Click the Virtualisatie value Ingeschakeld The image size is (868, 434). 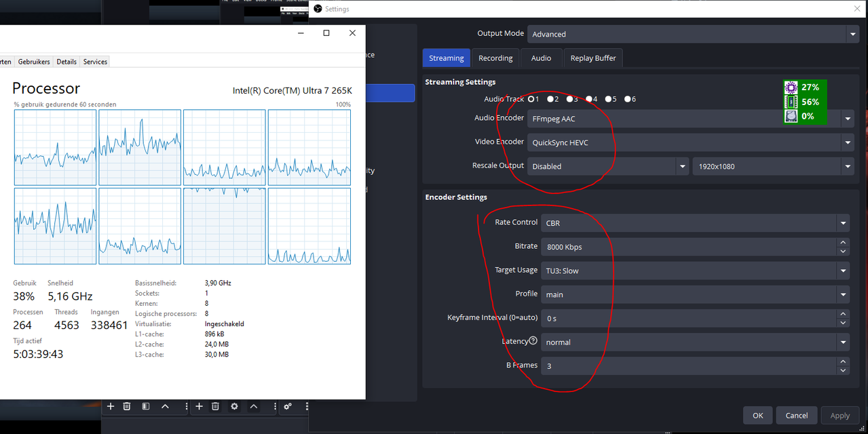click(x=225, y=323)
